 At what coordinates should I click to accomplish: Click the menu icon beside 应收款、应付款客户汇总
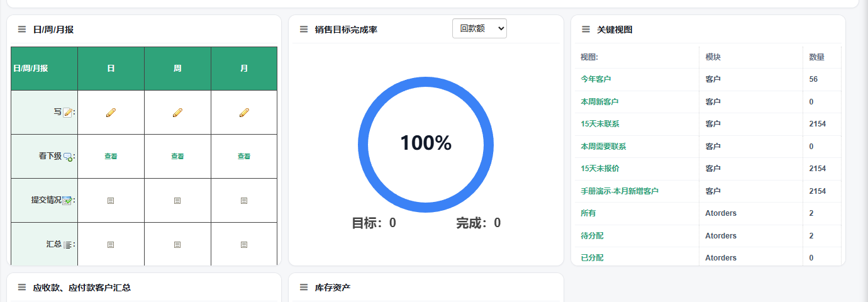click(x=22, y=288)
